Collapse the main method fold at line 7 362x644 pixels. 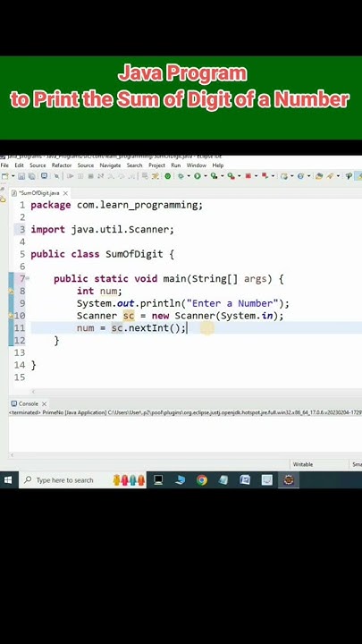[28, 278]
